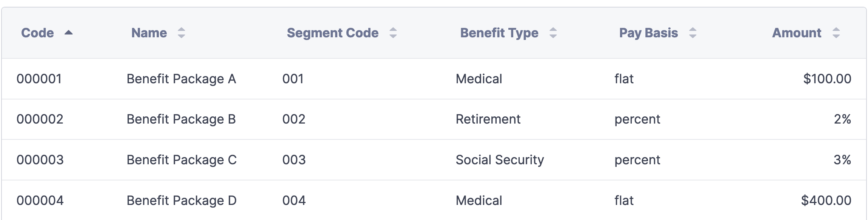Sort by the Segment Code header label
The height and width of the screenshot is (220, 868).
tap(332, 33)
